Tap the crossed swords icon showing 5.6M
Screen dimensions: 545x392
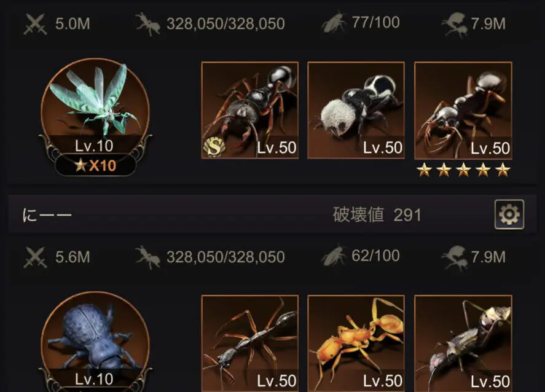(35, 257)
